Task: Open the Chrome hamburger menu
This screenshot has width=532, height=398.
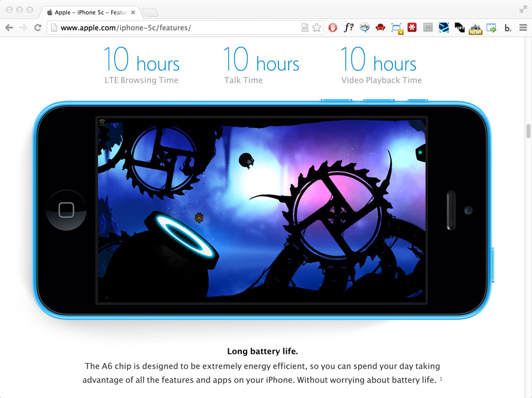Action: 523,28
